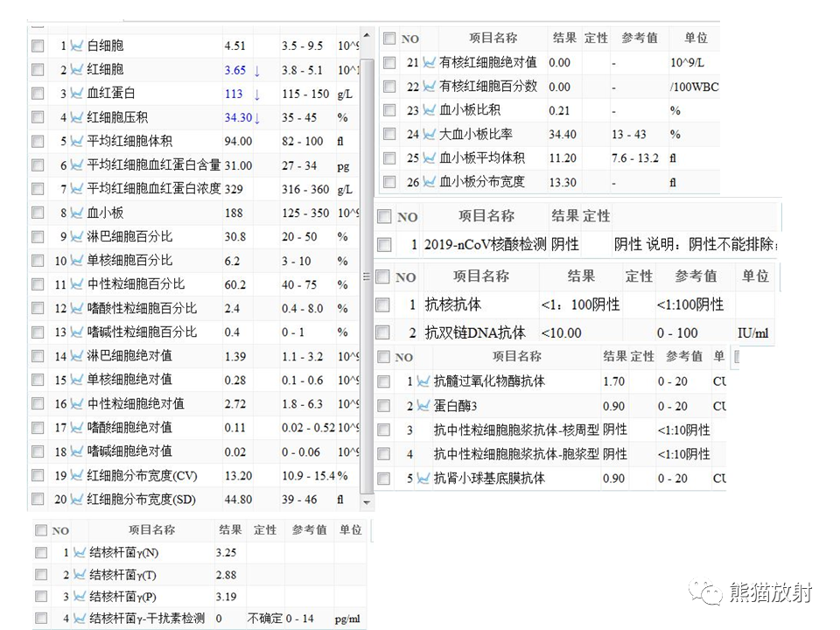Click blood routine scrollbar up arrow
The width and height of the screenshot is (840, 630).
[367, 35]
